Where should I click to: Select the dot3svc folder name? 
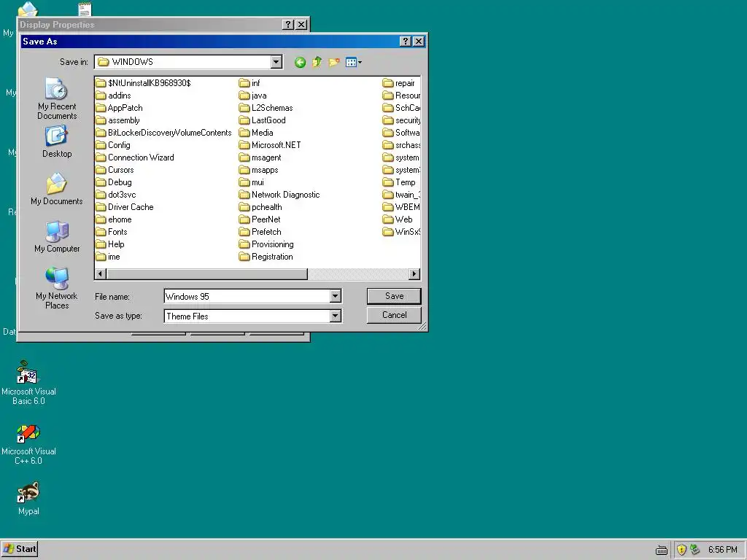coord(122,194)
